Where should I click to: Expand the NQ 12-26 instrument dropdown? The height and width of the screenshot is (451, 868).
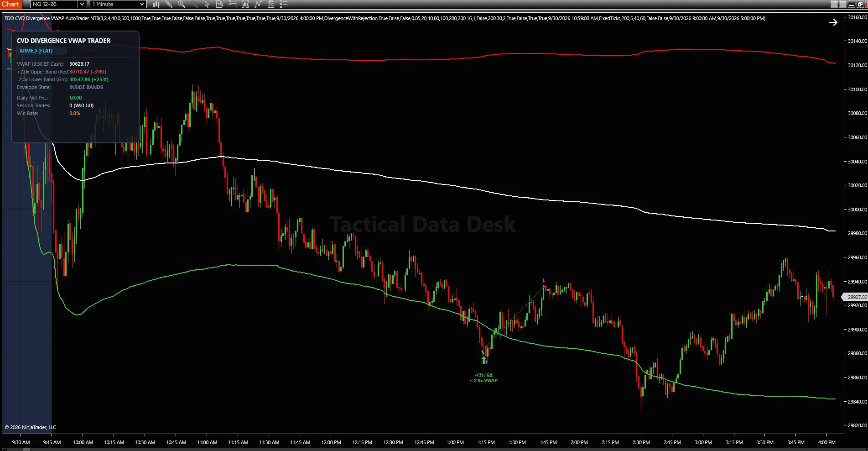(x=82, y=4)
